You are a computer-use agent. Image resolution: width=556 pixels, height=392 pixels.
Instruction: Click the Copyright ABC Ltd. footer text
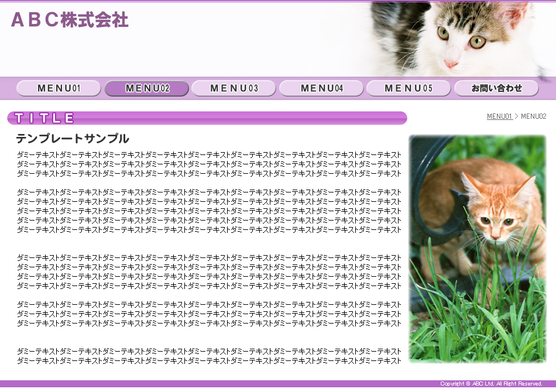492,383
